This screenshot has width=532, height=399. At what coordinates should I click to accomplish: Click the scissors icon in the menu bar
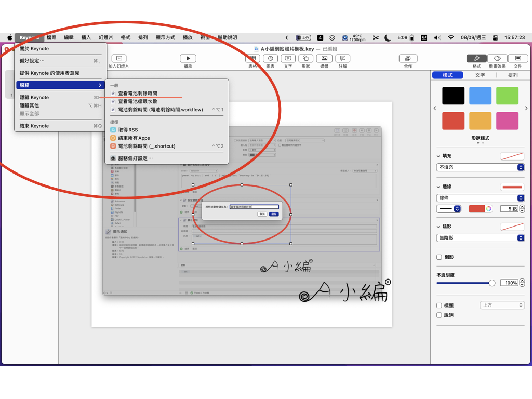(375, 37)
